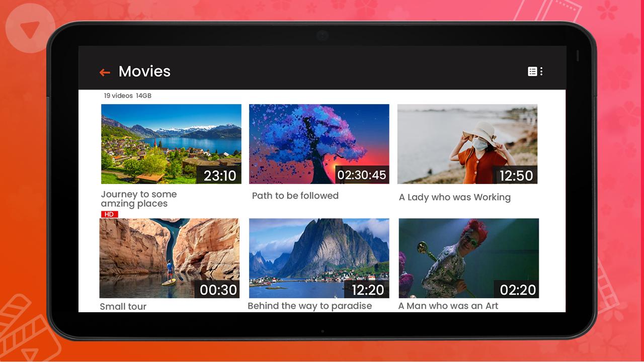Click the red HD badge

[x=110, y=214]
